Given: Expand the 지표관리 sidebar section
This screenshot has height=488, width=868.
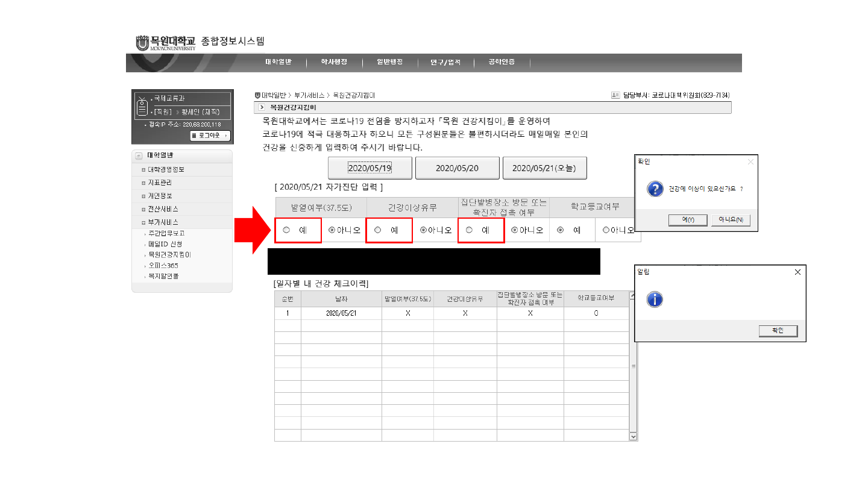Looking at the screenshot, I should pyautogui.click(x=143, y=183).
